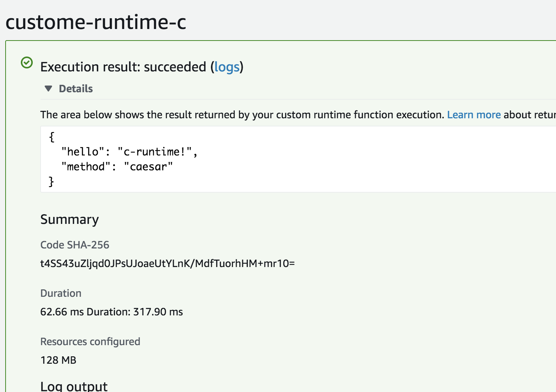Image resolution: width=556 pixels, height=392 pixels.
Task: Click the circled checkmark next to execution result
Action: (26, 62)
